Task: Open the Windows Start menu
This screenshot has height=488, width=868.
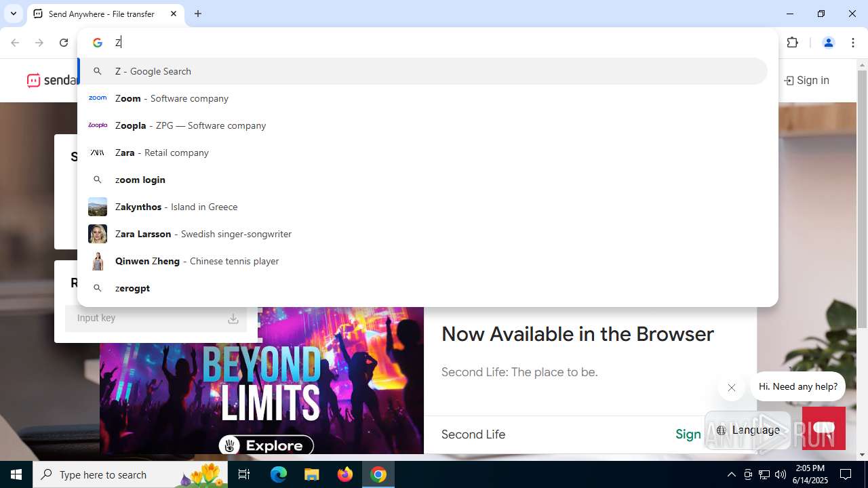Action: [x=16, y=474]
